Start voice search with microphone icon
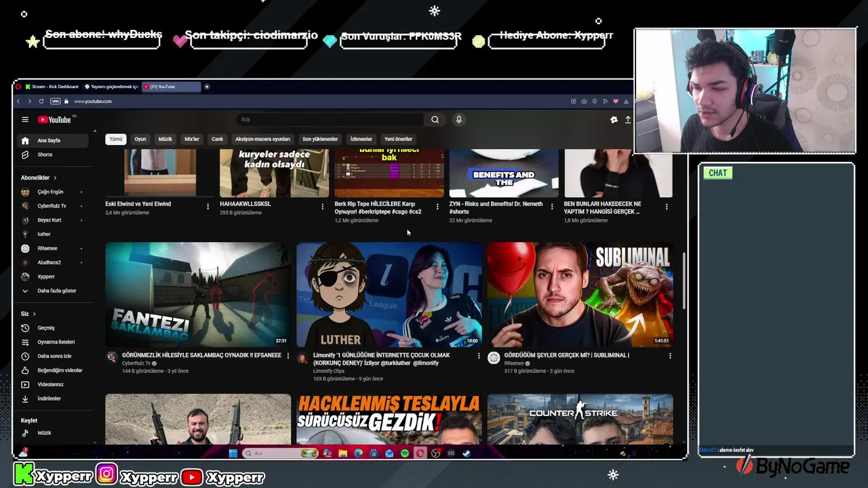 click(x=458, y=120)
